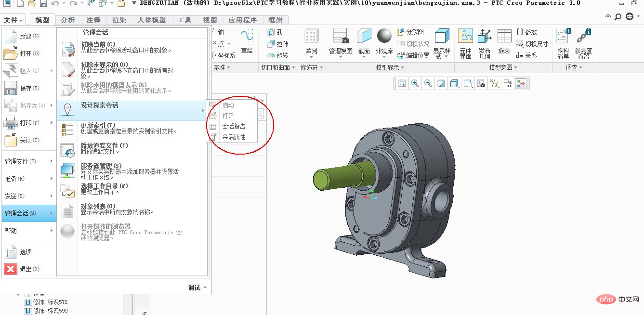Click Edit Position (编辑位置) button
The width and height of the screenshot is (644, 315).
[x=413, y=55]
